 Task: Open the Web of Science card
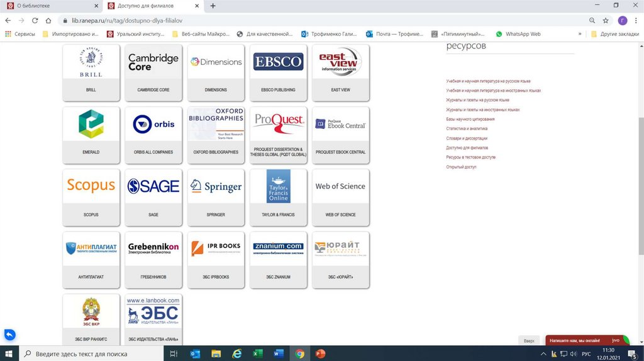click(340, 197)
